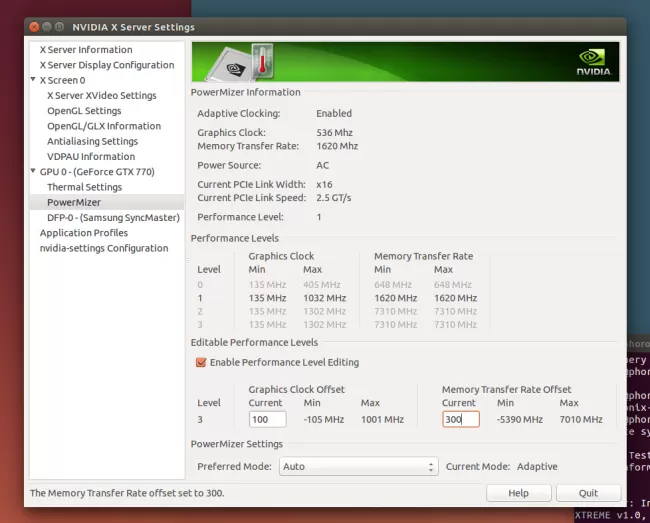Click the NVIDIA logo in the banner
The height and width of the screenshot is (523, 650).
[x=592, y=61]
